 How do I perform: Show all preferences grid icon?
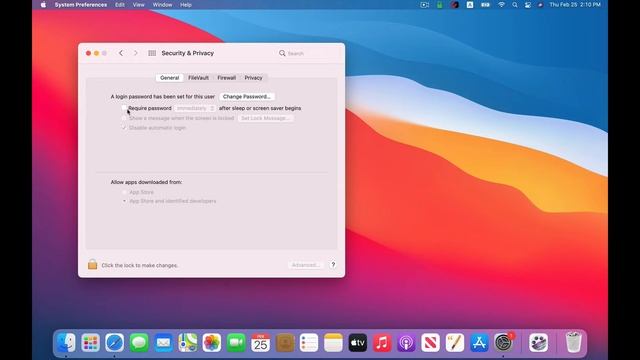(x=152, y=53)
